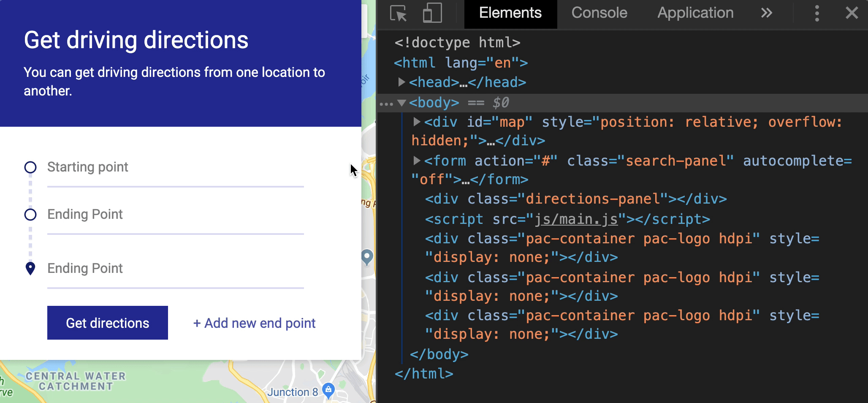Viewport: 868px width, 403px height.
Task: Select the inspect element cursor icon
Action: pyautogui.click(x=399, y=13)
